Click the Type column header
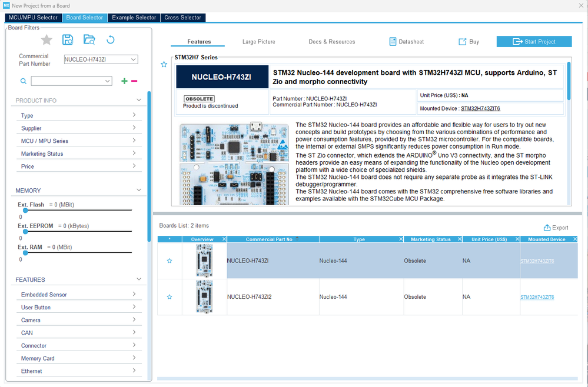Screen dimensions: 588x387 [x=359, y=239]
